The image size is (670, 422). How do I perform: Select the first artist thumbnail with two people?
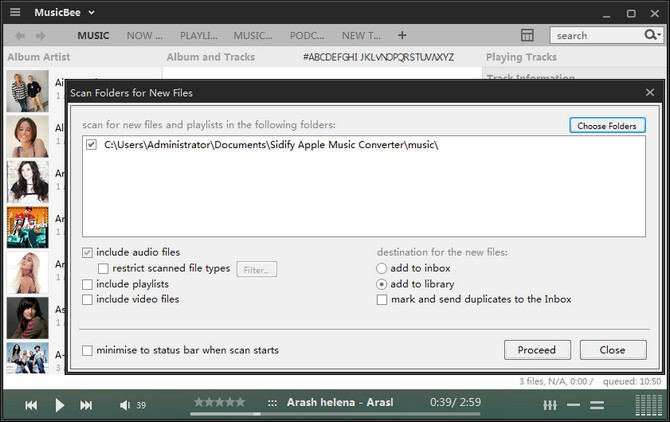(28, 91)
